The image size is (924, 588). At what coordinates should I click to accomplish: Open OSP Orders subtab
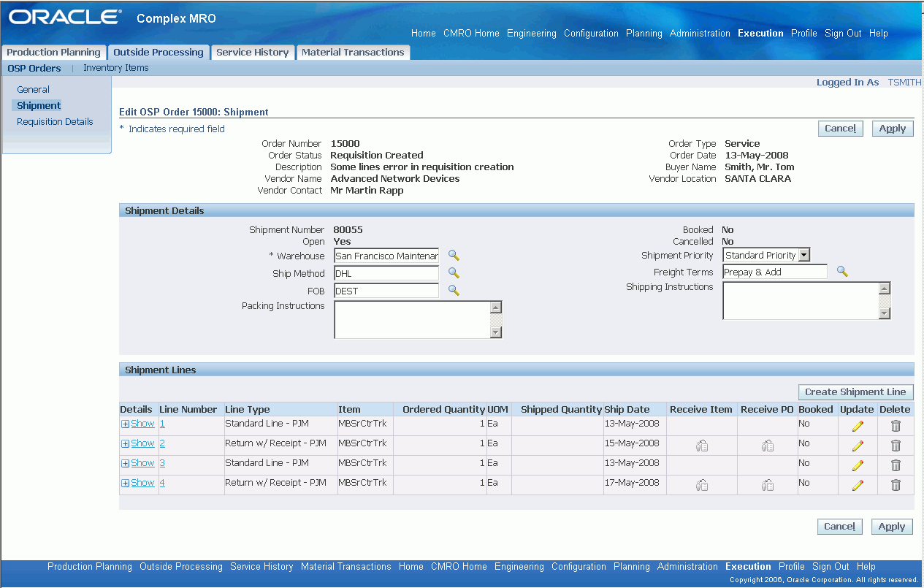[34, 68]
